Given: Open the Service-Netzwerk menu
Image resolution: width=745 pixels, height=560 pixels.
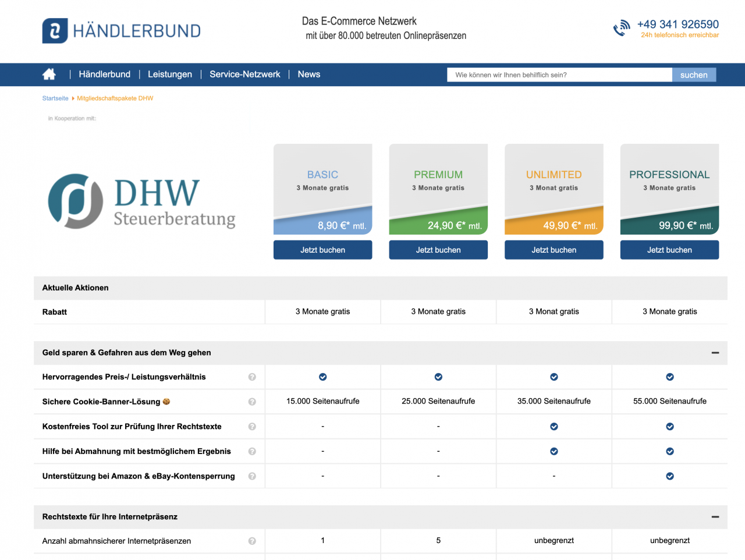Looking at the screenshot, I should click(x=245, y=74).
